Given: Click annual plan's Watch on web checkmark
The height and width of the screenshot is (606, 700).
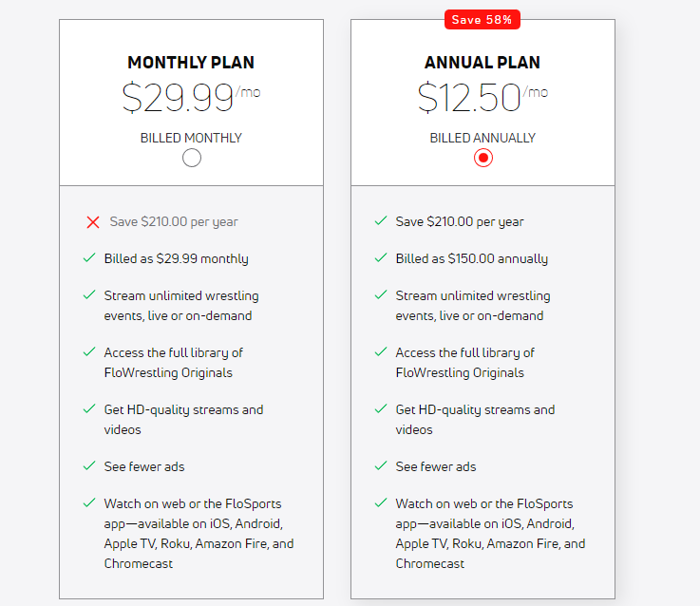Looking at the screenshot, I should click(x=381, y=502).
